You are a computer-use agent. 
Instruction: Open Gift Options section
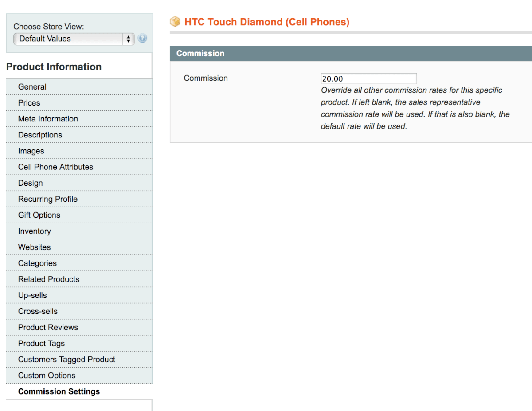(39, 215)
